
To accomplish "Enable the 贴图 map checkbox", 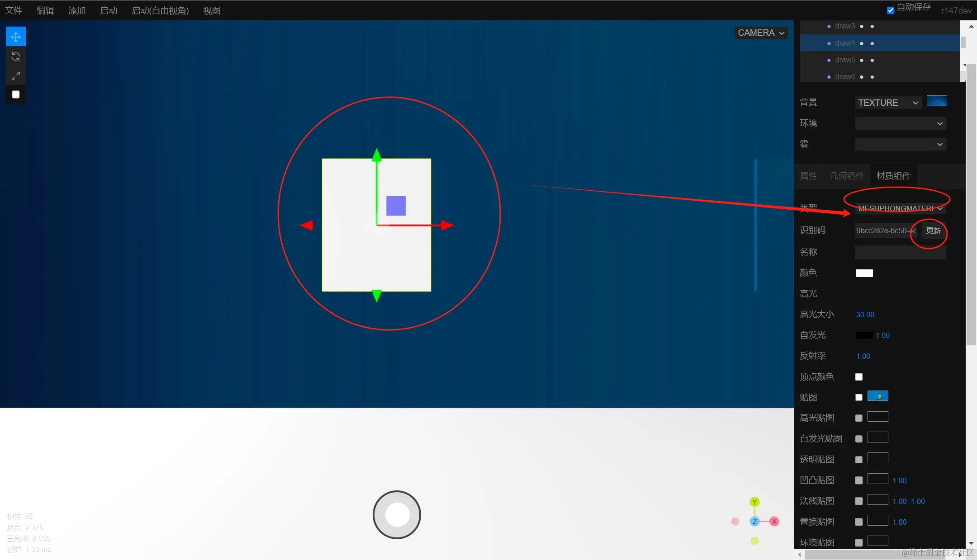I will 858,397.
